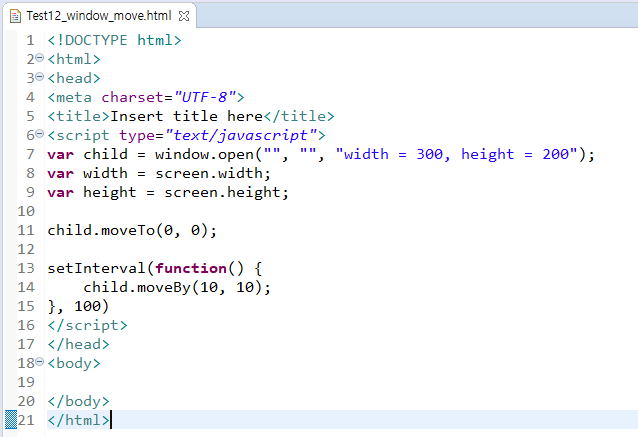Click line number 10 in the gutter
Image resolution: width=638 pixels, height=437 pixels.
click(x=26, y=211)
